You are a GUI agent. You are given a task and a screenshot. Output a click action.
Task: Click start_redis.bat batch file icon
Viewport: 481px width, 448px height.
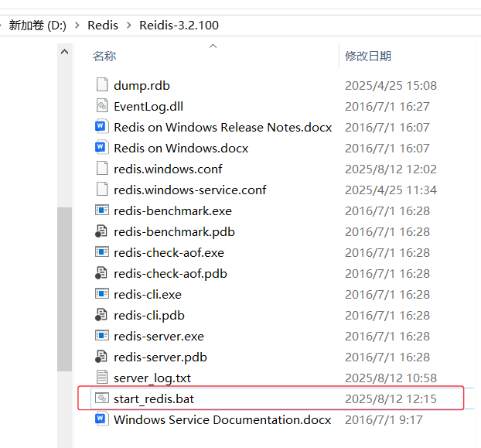[102, 398]
